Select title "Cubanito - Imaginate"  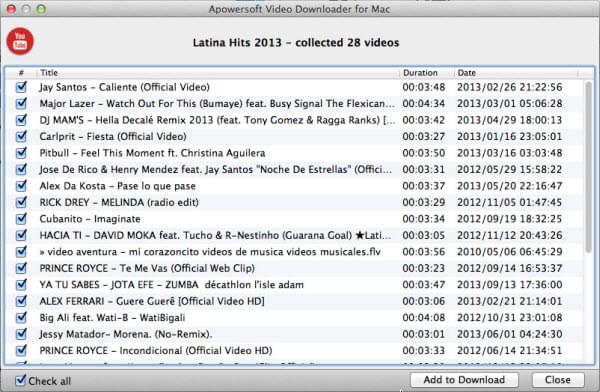coord(90,219)
